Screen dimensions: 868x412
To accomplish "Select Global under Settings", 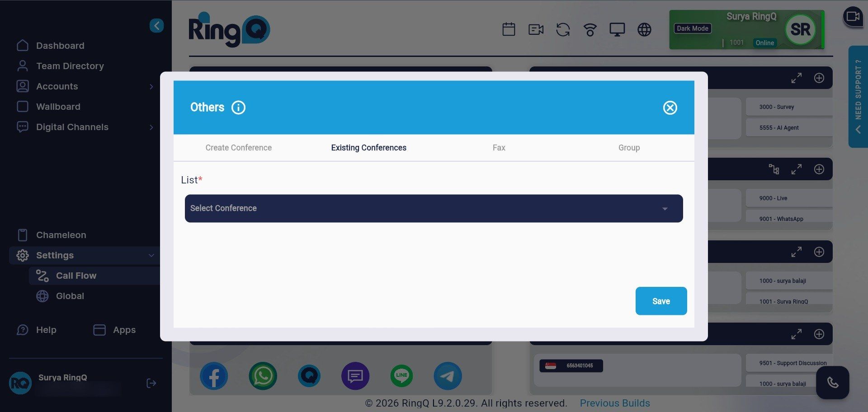I will click(70, 296).
